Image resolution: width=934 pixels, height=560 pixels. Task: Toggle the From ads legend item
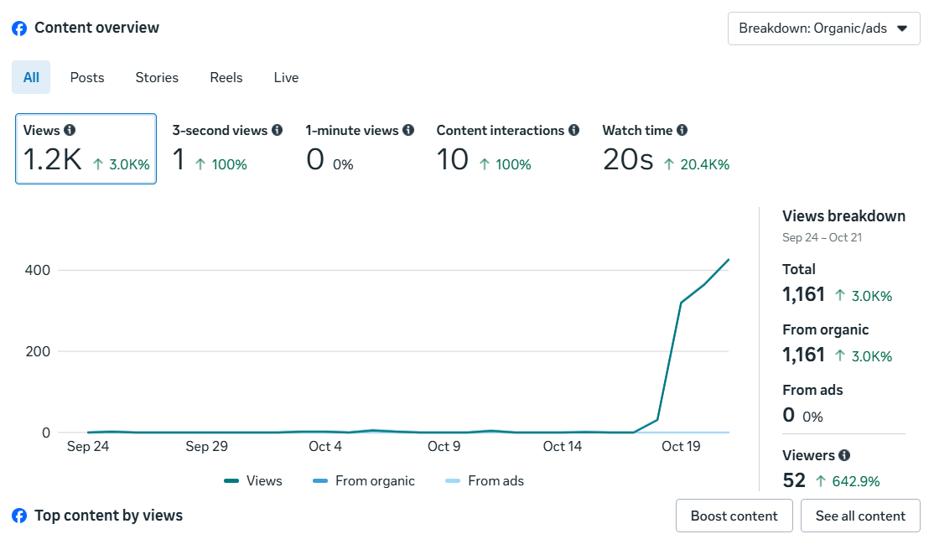pyautogui.click(x=485, y=481)
